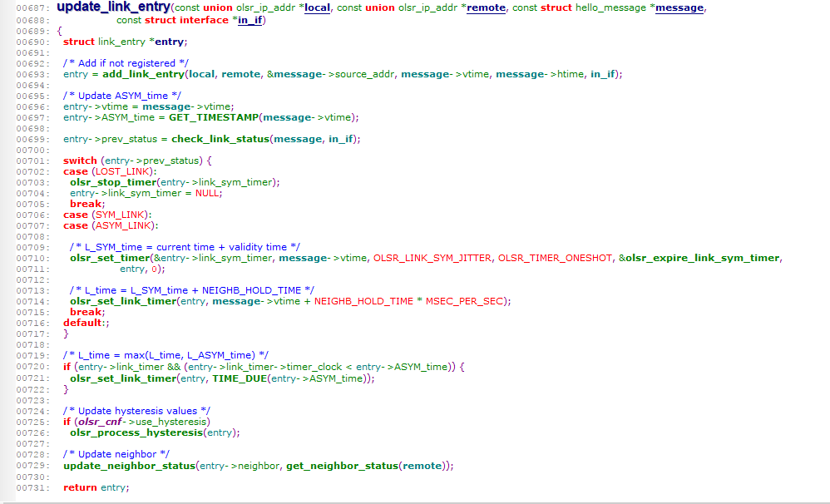Click LOST_LINK in the case statement
Screen dimensions: 830x504
click(x=123, y=171)
